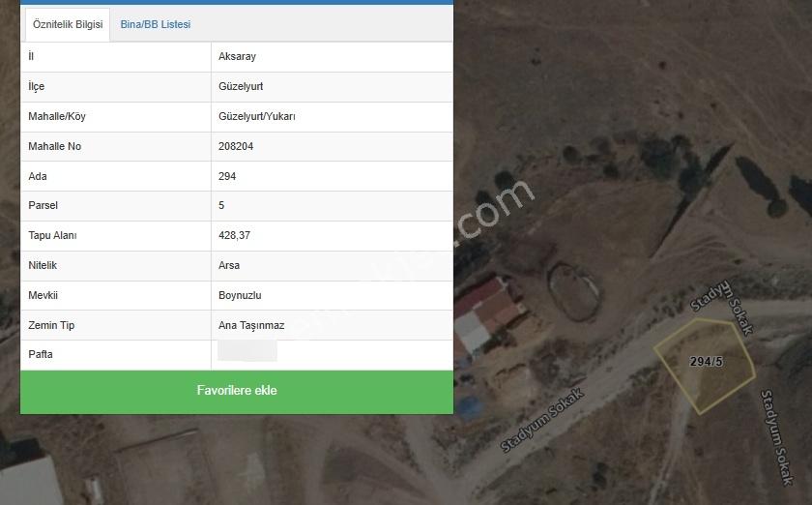This screenshot has width=812, height=505.
Task: Click the Parsel value 5
Action: coord(221,205)
